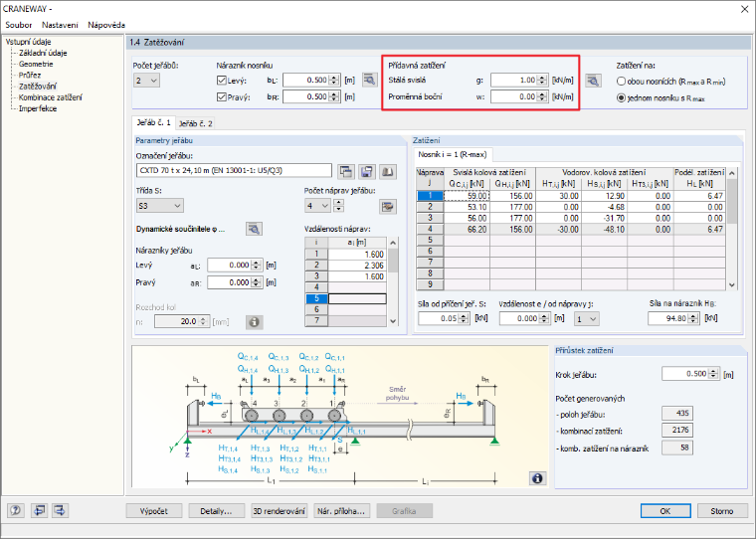Click the loads table vertical scrollbar

[x=731, y=229]
